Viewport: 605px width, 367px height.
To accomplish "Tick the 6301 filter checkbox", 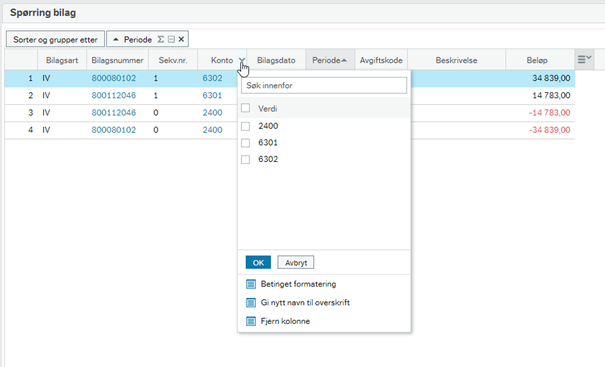I will click(245, 143).
